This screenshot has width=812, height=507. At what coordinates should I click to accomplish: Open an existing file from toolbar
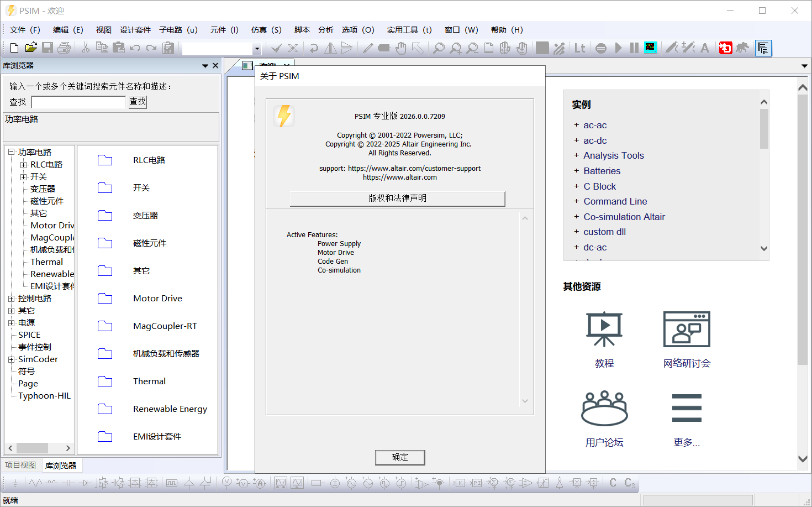[31, 48]
